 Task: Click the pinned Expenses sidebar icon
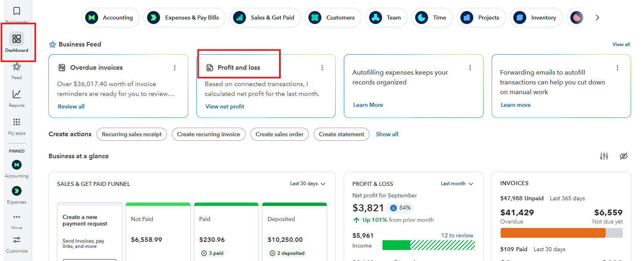17,191
